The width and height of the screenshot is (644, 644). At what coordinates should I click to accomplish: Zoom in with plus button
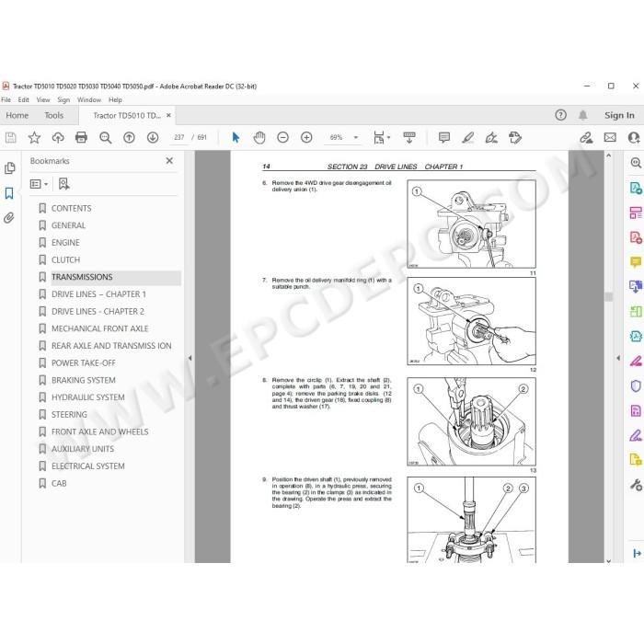pyautogui.click(x=306, y=137)
